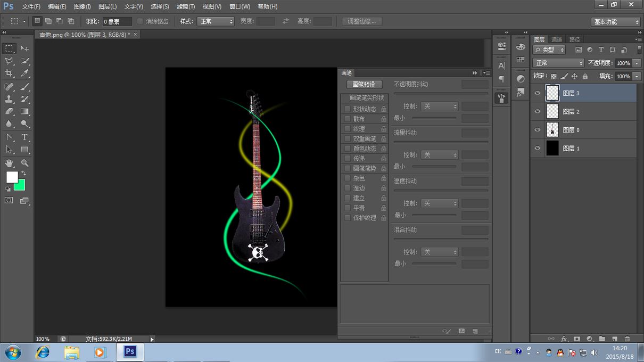Select the History Brush tool

[25, 99]
